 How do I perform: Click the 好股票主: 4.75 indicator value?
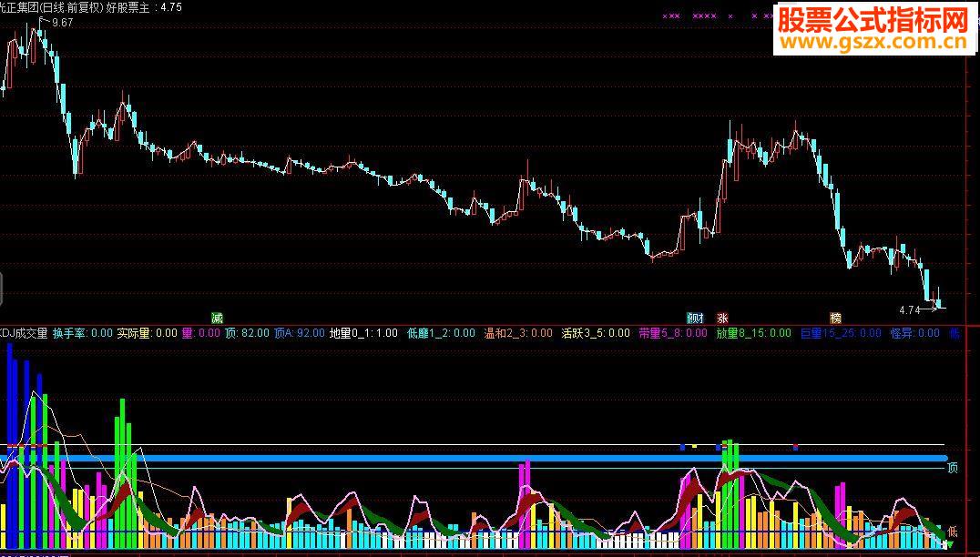[145, 7]
